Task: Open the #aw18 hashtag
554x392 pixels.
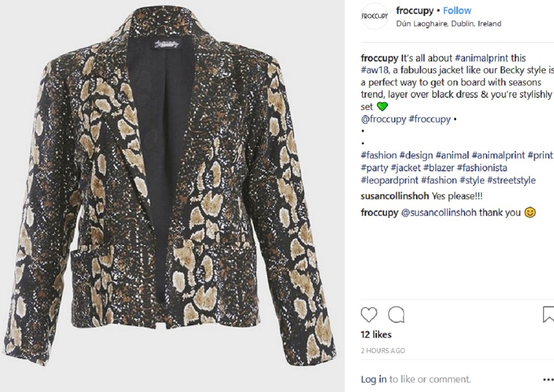Action: (x=373, y=71)
